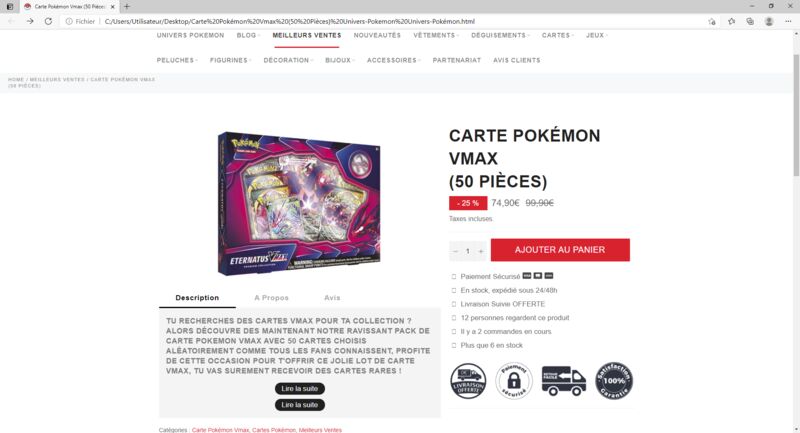The width and height of the screenshot is (800, 433).
Task: Click the first Lire la suite button
Action: coord(299,389)
